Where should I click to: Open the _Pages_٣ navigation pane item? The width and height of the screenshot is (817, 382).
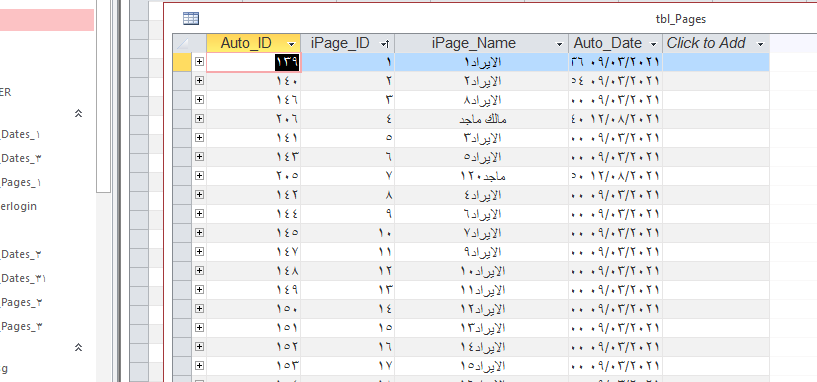21,326
